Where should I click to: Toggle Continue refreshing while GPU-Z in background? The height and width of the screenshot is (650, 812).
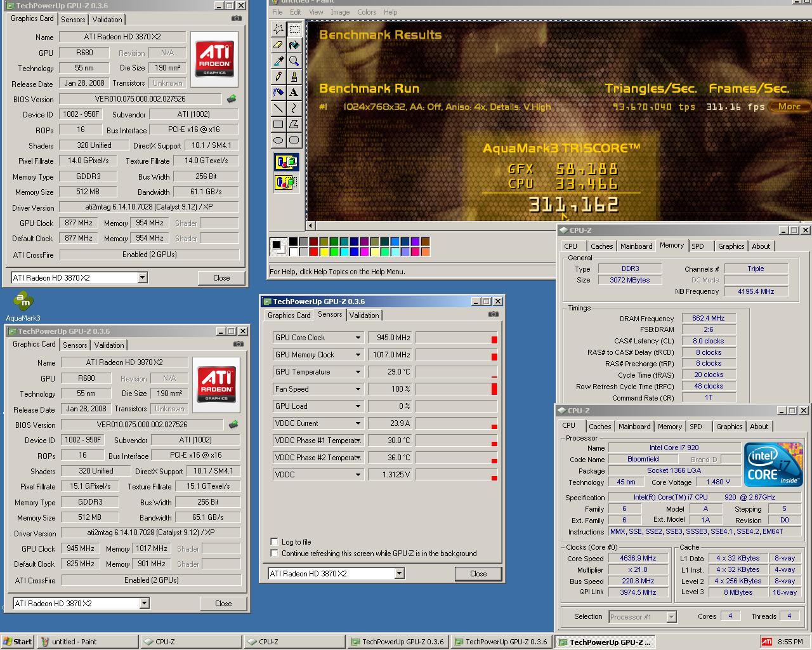[x=274, y=553]
